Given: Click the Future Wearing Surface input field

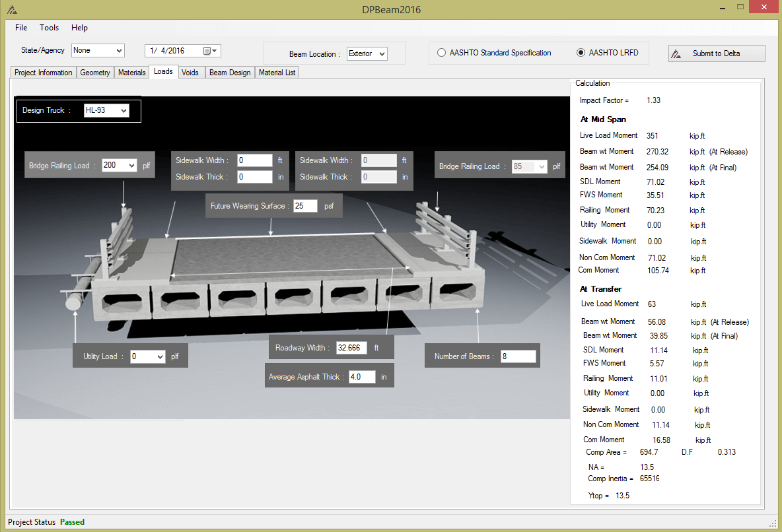Looking at the screenshot, I should tap(305, 206).
